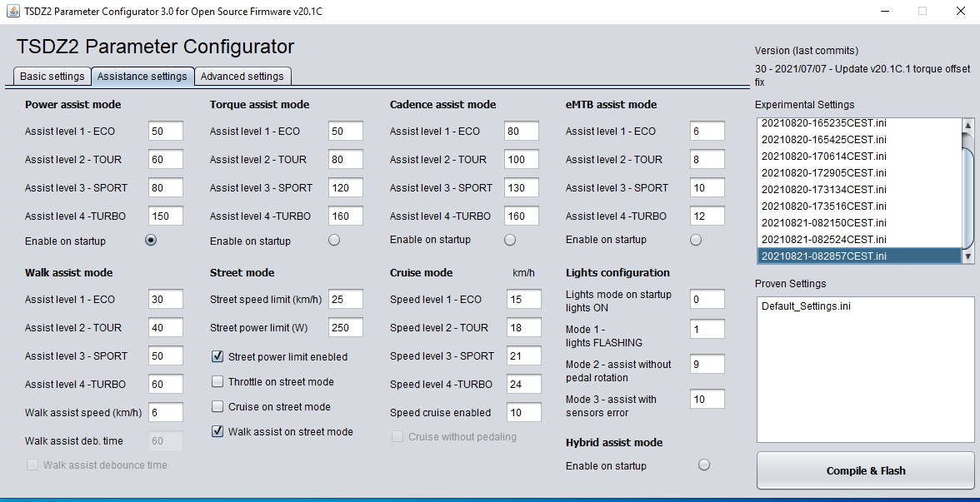Pick the 20210820-173516CEST.ini entry

click(858, 206)
